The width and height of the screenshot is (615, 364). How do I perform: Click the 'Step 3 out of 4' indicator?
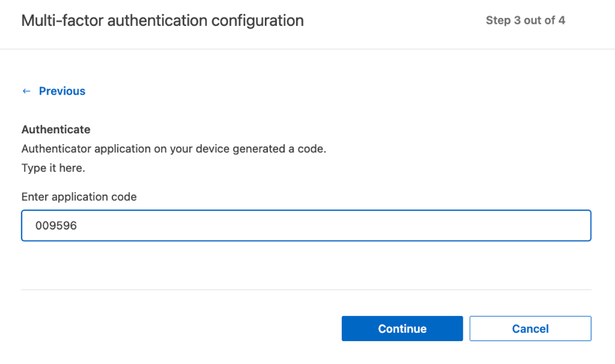pos(525,21)
